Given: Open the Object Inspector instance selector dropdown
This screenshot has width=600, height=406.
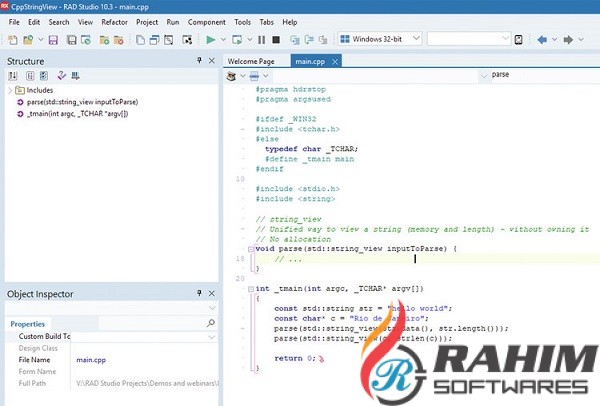Looking at the screenshot, I should coord(212,308).
